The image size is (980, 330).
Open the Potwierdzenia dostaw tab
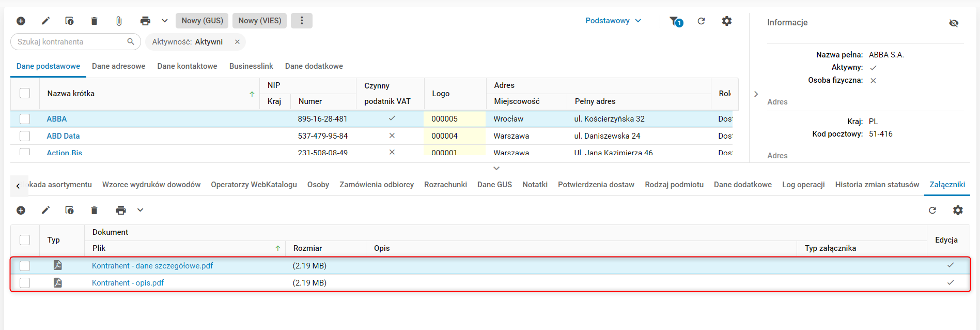[x=596, y=185]
